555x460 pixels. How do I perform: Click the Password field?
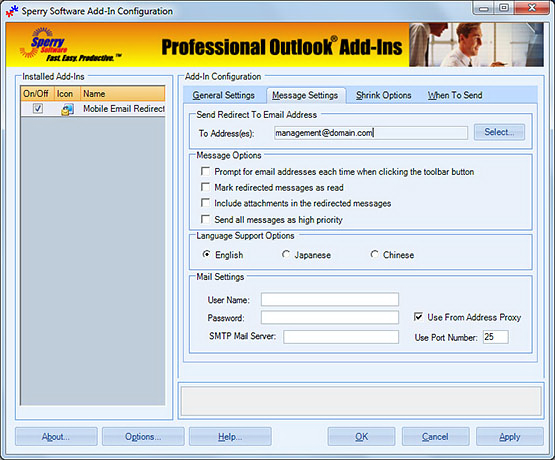(x=330, y=317)
